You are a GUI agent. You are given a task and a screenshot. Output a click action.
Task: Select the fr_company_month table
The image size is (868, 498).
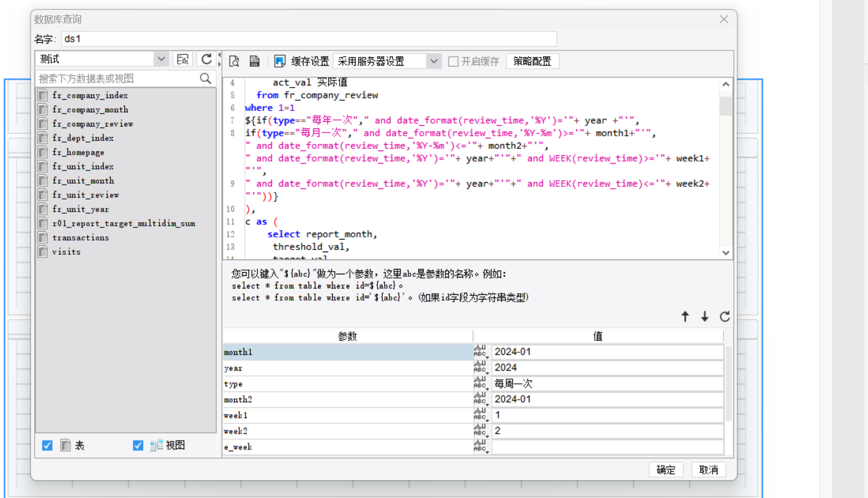click(x=90, y=109)
